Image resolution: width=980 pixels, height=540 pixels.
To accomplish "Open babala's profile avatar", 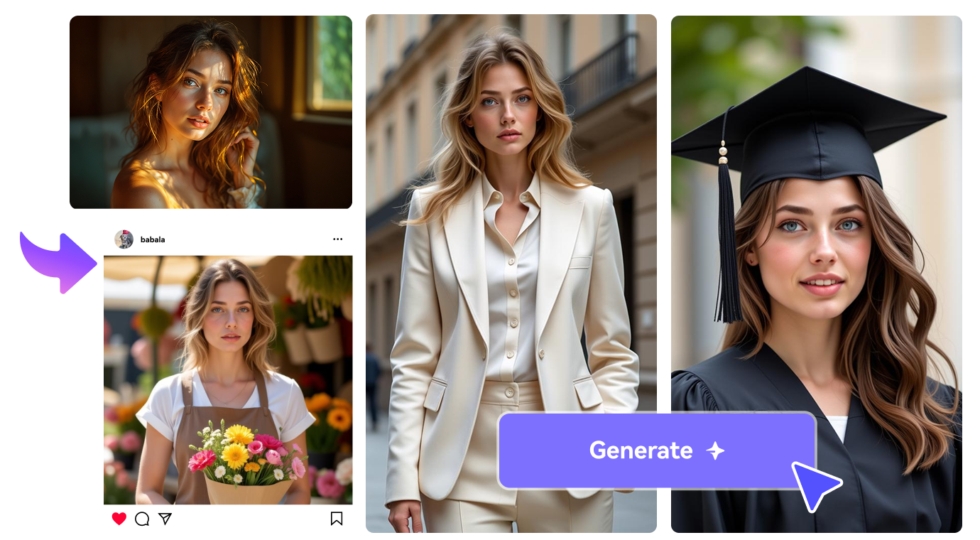I will click(x=124, y=239).
